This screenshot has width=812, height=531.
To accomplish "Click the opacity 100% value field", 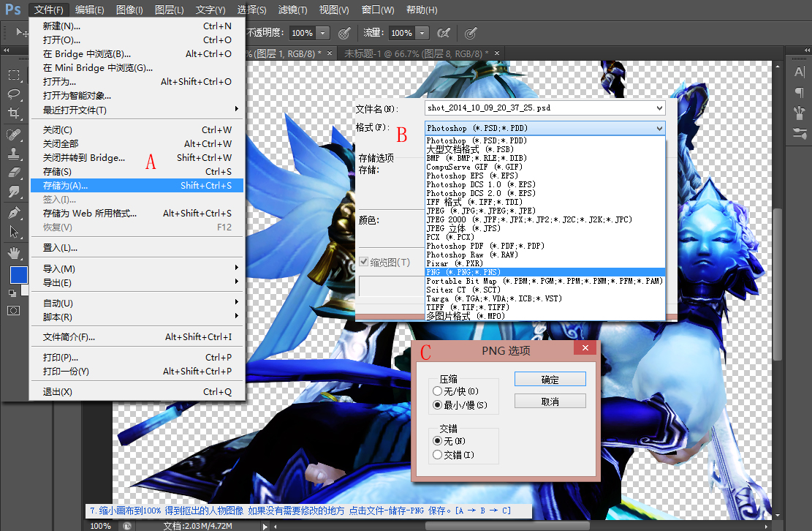I will [x=303, y=33].
